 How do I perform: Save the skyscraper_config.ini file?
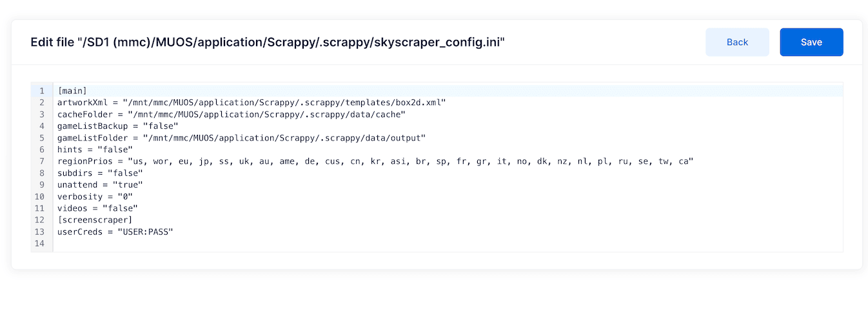[811, 42]
